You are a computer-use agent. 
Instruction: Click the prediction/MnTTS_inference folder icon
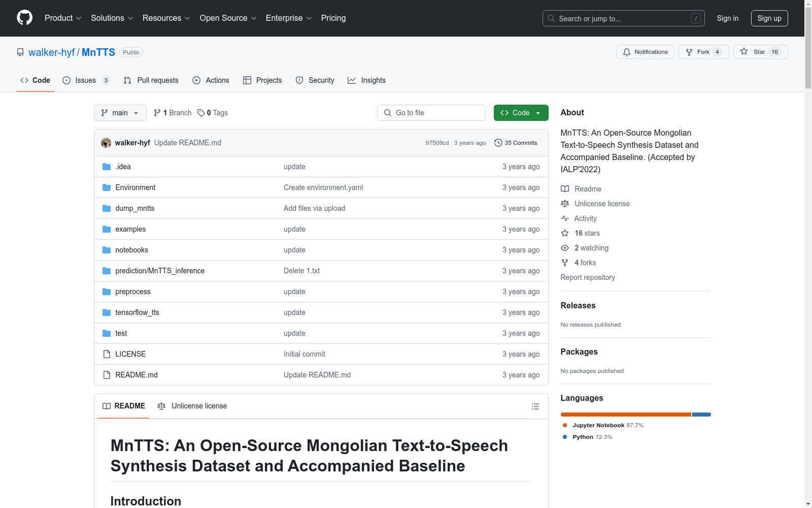[x=107, y=271]
